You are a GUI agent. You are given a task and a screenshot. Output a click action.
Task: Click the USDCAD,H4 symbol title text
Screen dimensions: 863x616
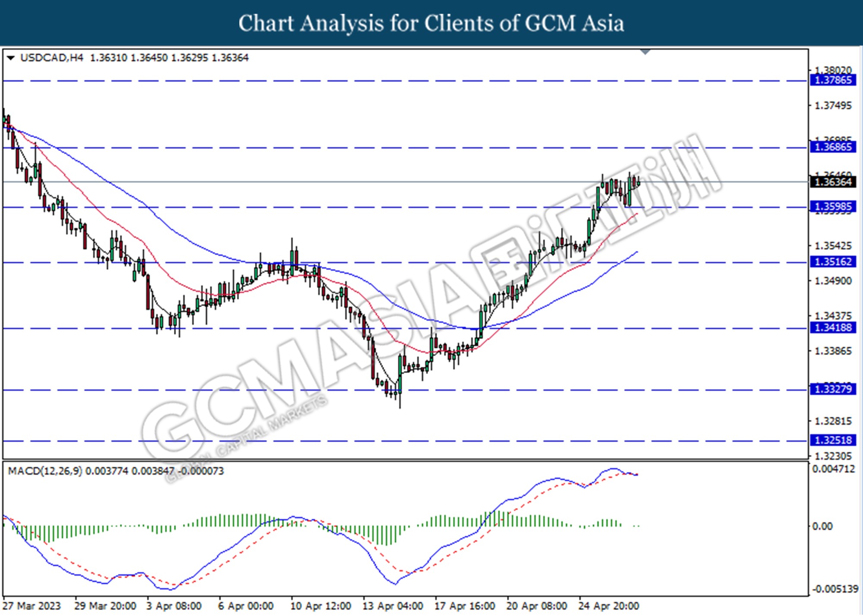pyautogui.click(x=52, y=58)
